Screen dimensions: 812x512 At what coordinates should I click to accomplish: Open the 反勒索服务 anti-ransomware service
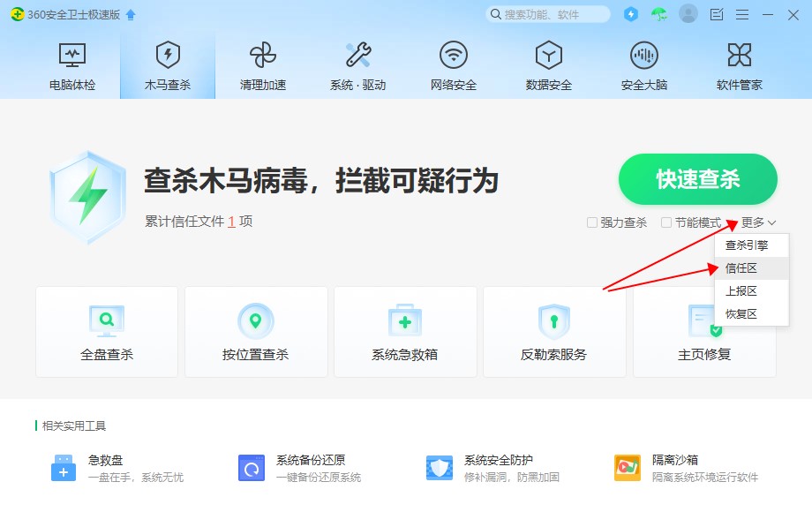click(x=554, y=331)
